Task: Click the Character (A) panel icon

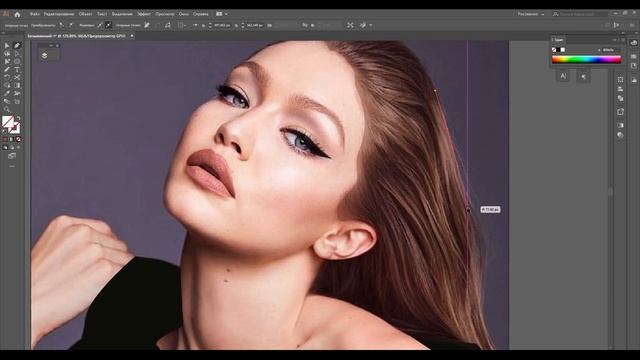Action: (x=563, y=76)
